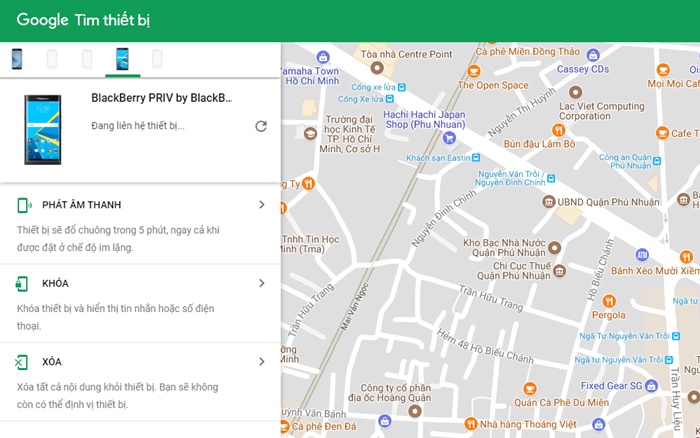Open PHÁT ÂM THANH play sound option
700x438 pixels.
[x=140, y=225]
